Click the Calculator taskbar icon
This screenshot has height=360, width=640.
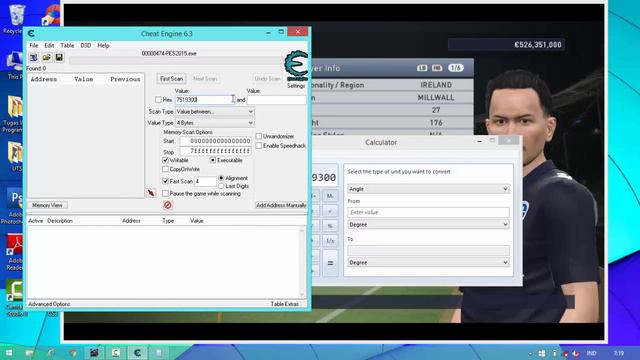pos(159,353)
